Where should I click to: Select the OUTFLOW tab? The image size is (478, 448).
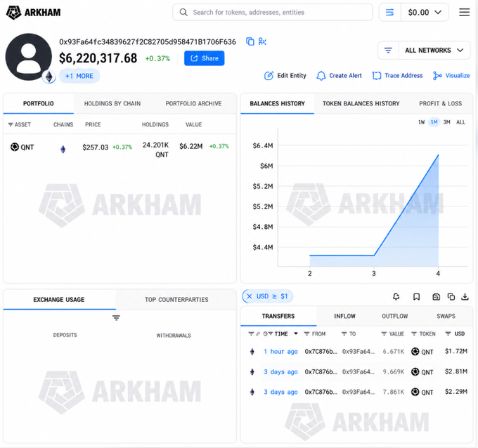point(395,316)
